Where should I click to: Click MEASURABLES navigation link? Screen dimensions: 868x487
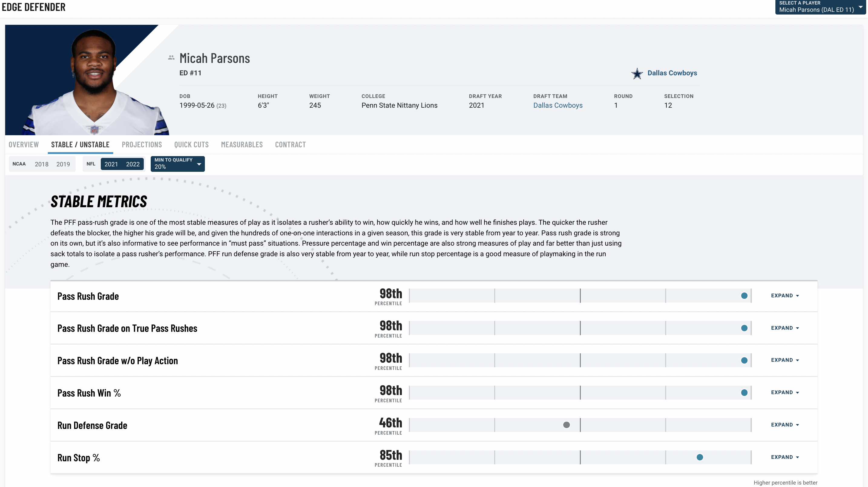pos(242,144)
